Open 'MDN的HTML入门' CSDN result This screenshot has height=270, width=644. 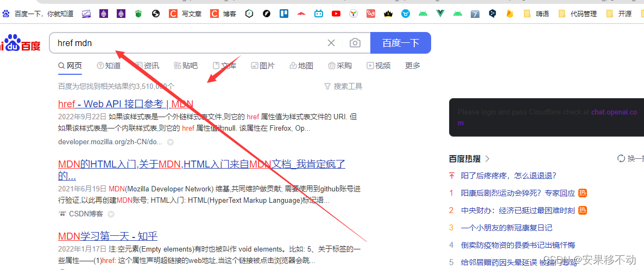[201, 170]
